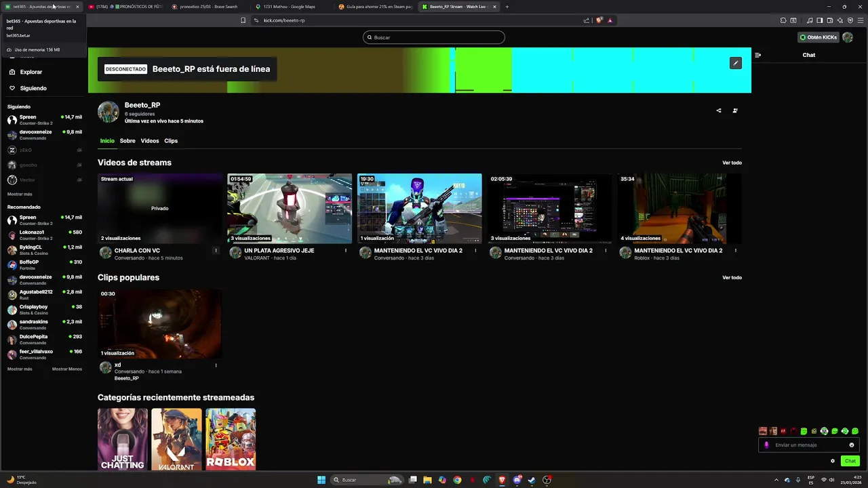Open Explorar in the sidebar
Viewport: 868px width, 488px height.
click(31, 72)
